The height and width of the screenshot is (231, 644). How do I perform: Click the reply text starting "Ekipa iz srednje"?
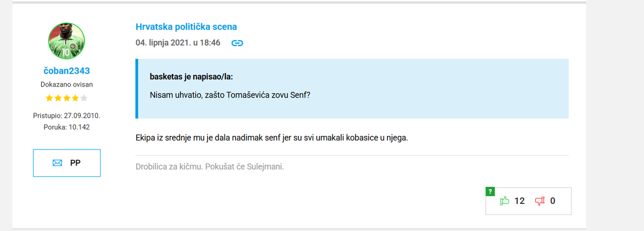(271, 137)
